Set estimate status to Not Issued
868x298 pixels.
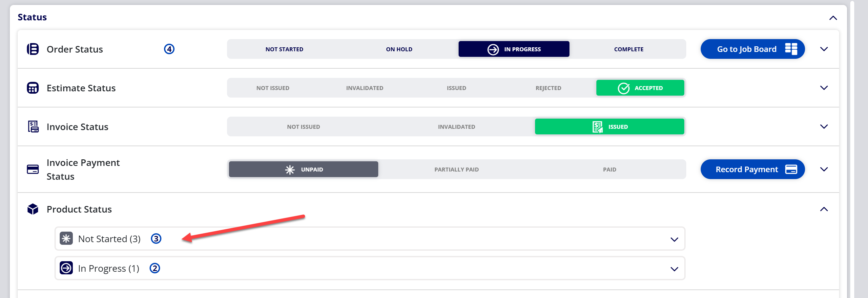click(273, 88)
